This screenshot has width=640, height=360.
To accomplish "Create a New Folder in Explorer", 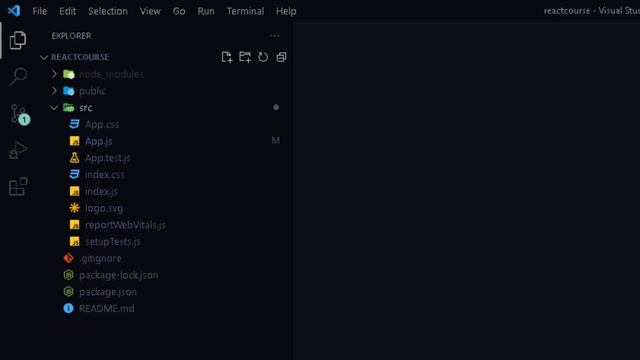I will click(x=245, y=57).
